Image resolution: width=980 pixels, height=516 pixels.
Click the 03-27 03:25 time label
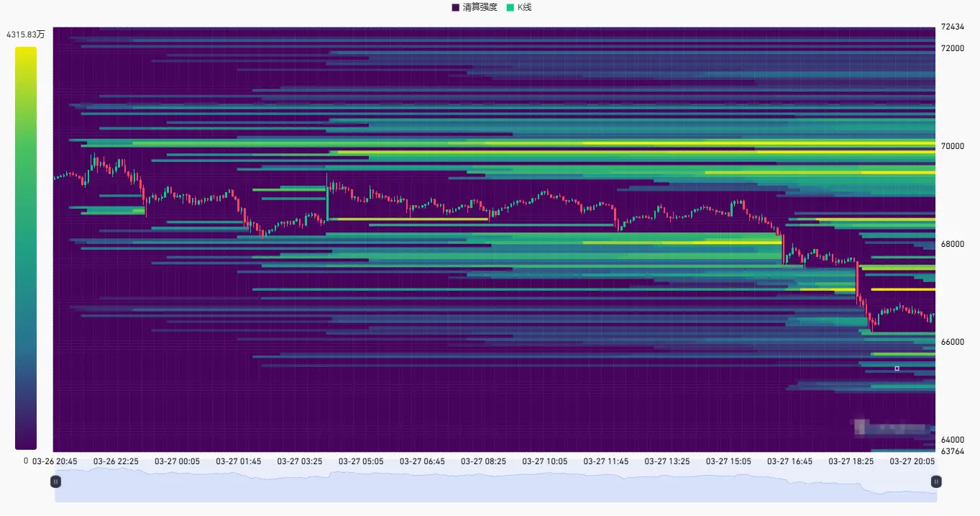(299, 461)
